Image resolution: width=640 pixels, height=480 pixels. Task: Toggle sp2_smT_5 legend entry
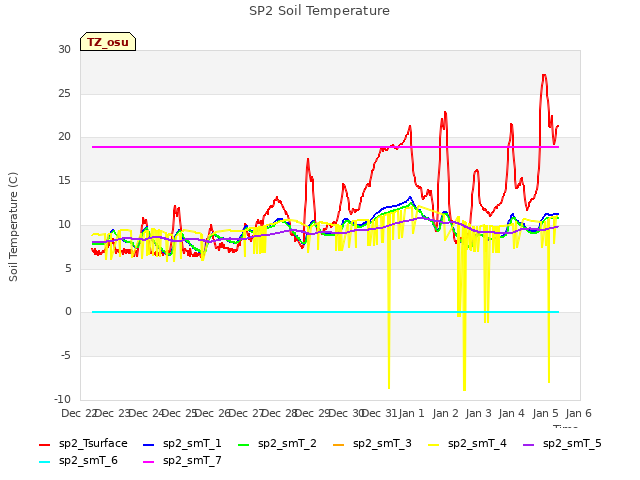point(562,443)
